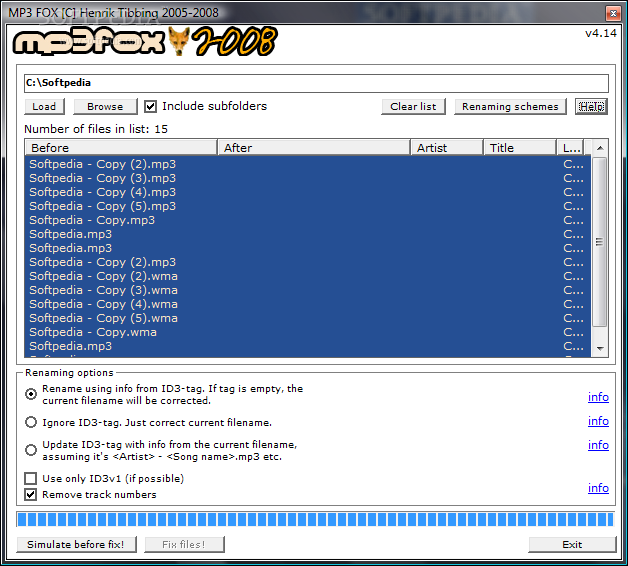Click the fox logo icon
Screen dimensions: 628x566
point(178,41)
